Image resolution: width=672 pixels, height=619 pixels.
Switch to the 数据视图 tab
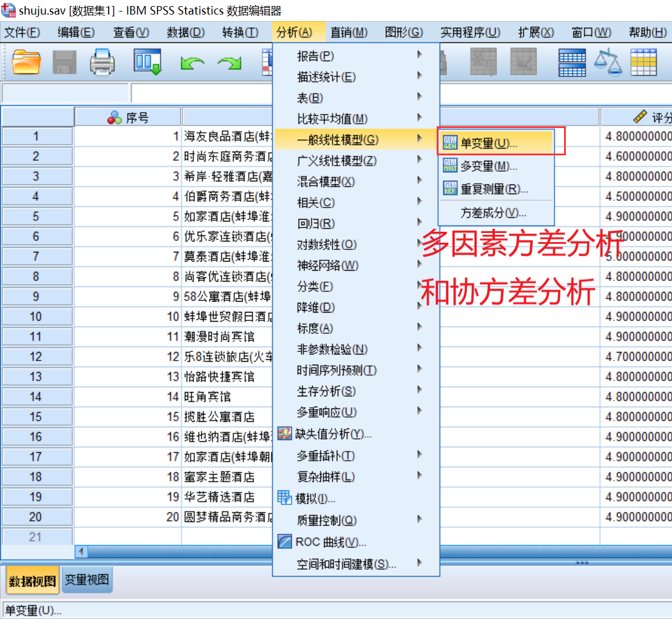[x=32, y=580]
